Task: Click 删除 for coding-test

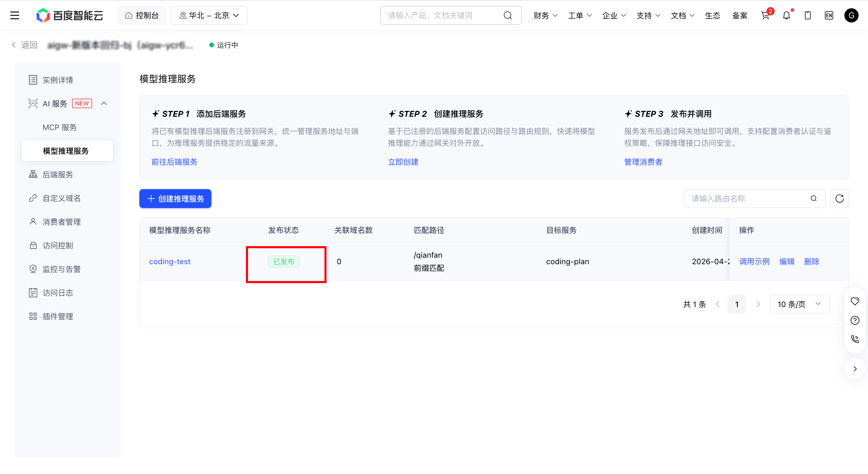Action: click(x=811, y=262)
